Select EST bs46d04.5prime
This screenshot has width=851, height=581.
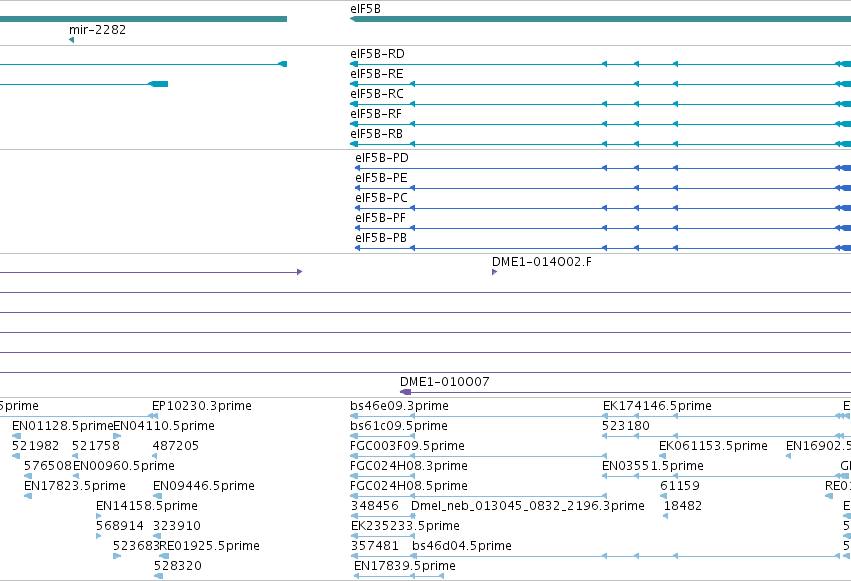[x=462, y=546]
